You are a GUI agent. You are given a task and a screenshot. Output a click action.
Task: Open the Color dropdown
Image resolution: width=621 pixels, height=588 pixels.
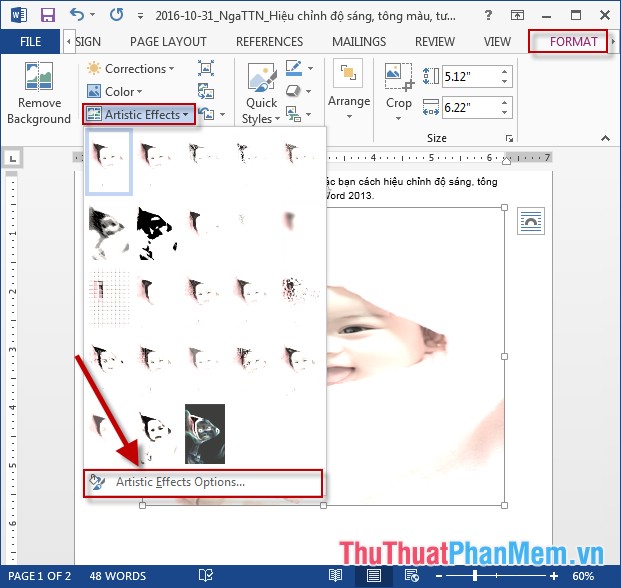coord(114,91)
